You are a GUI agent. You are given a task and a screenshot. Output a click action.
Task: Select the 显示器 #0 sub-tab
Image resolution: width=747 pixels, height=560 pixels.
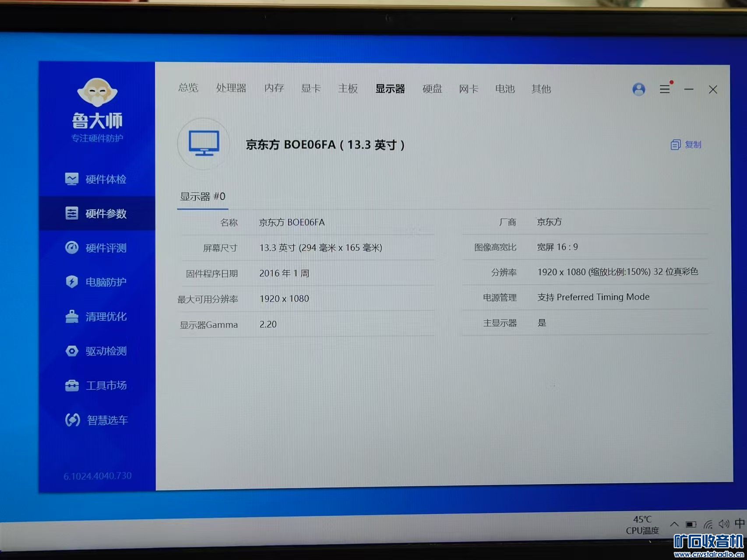203,197
